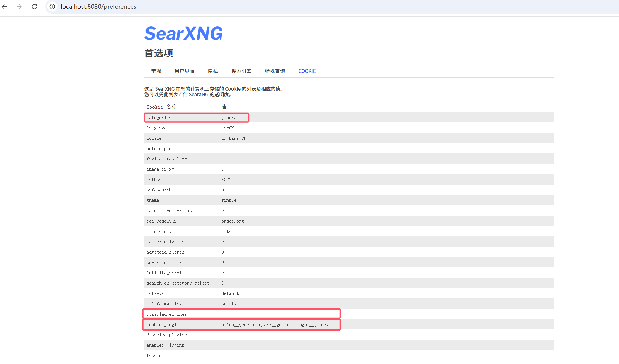The image size is (619, 364).
Task: Open the site information icon in address bar
Action: tap(52, 7)
